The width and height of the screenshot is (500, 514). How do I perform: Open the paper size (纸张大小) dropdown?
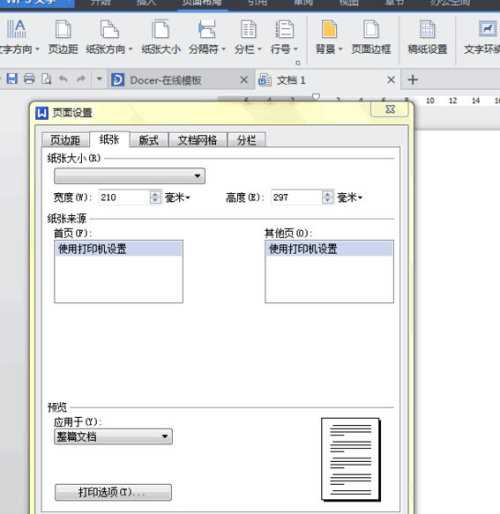[x=130, y=176]
